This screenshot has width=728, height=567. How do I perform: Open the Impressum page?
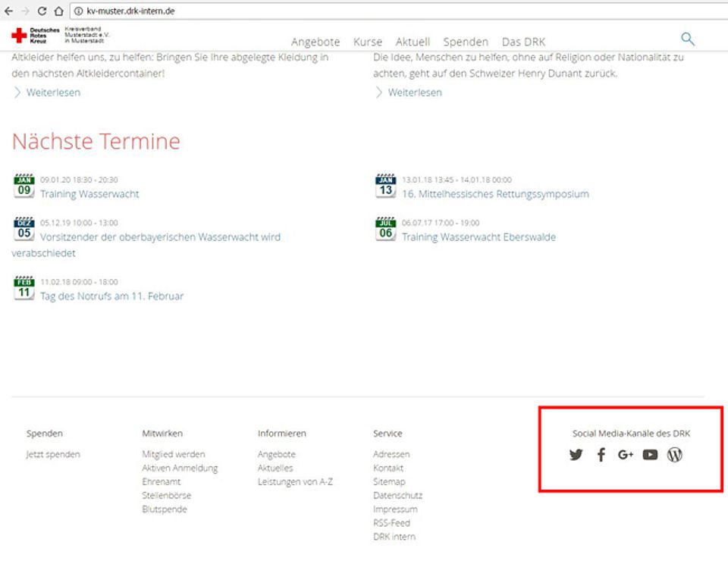[395, 509]
